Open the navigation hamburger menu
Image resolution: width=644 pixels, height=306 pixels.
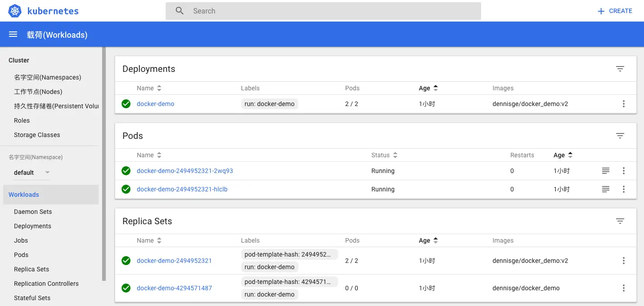click(13, 34)
